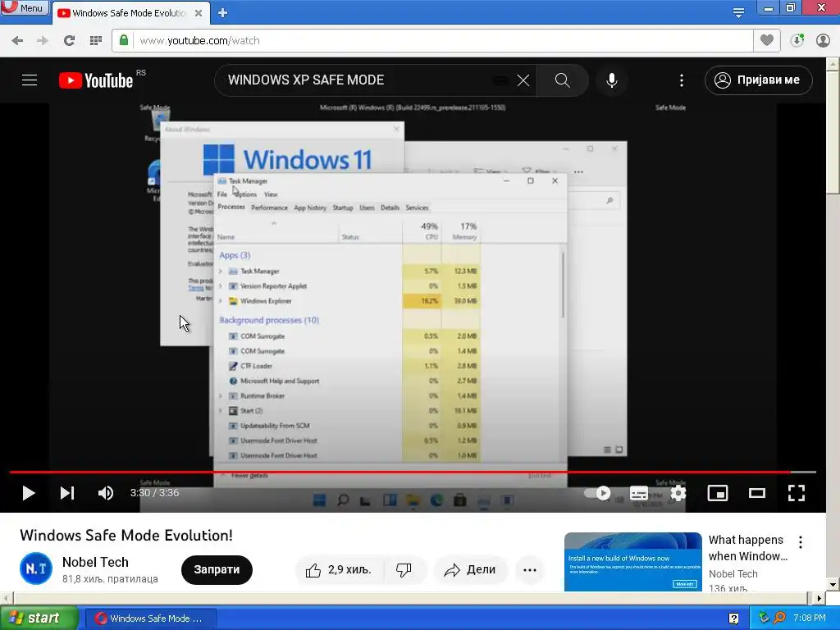Click the help tray icon
The height and width of the screenshot is (630, 840).
[x=733, y=619]
